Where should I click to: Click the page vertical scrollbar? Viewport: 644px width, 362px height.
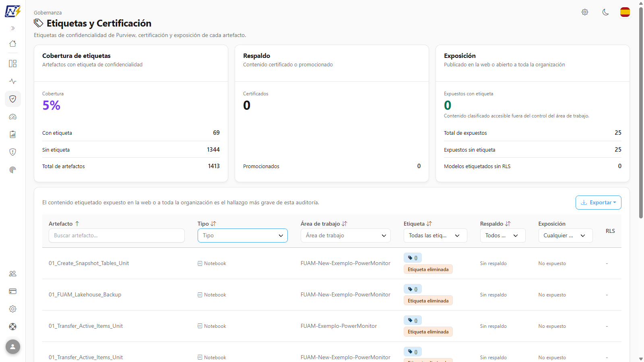pyautogui.click(x=641, y=113)
